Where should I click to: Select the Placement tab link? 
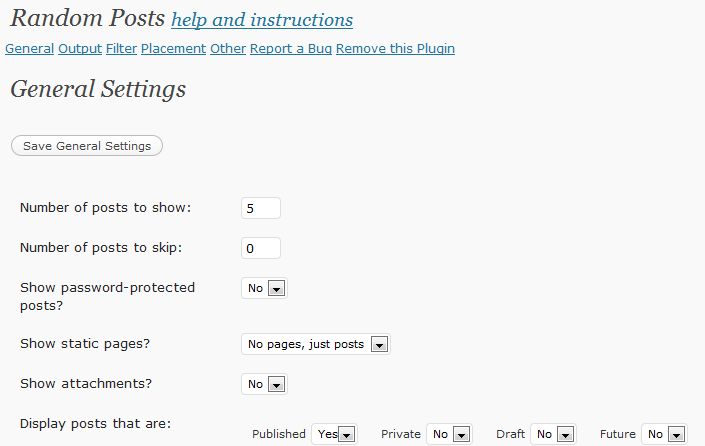click(174, 49)
